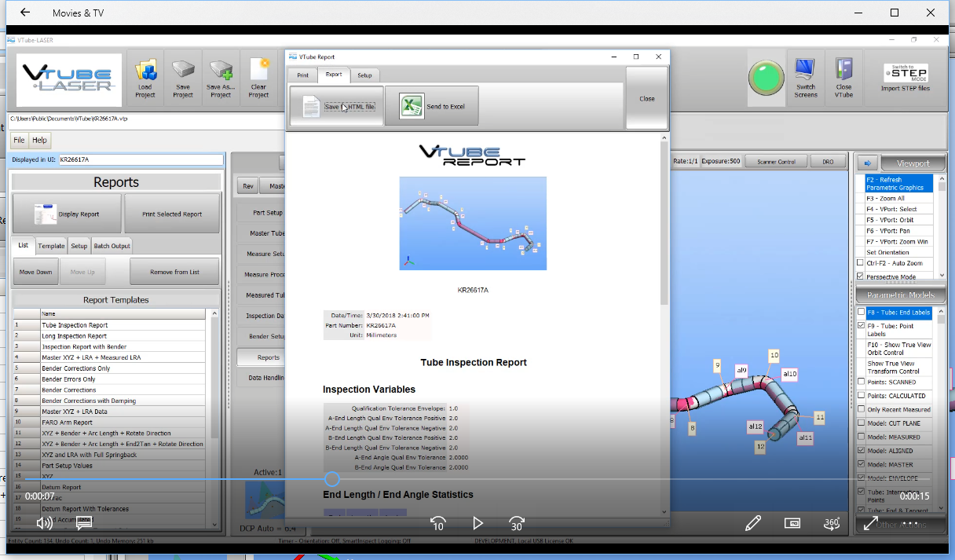Uncheck Model: MASTER checkbox

tap(861, 464)
